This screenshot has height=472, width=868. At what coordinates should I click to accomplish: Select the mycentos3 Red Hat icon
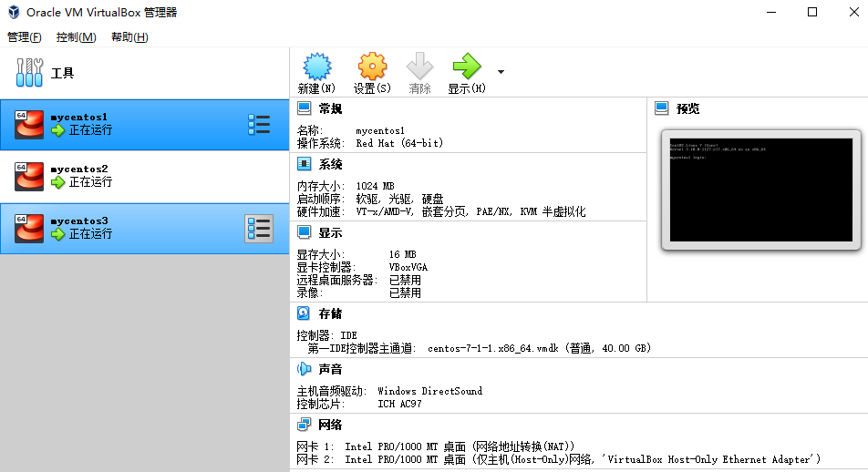click(x=29, y=228)
